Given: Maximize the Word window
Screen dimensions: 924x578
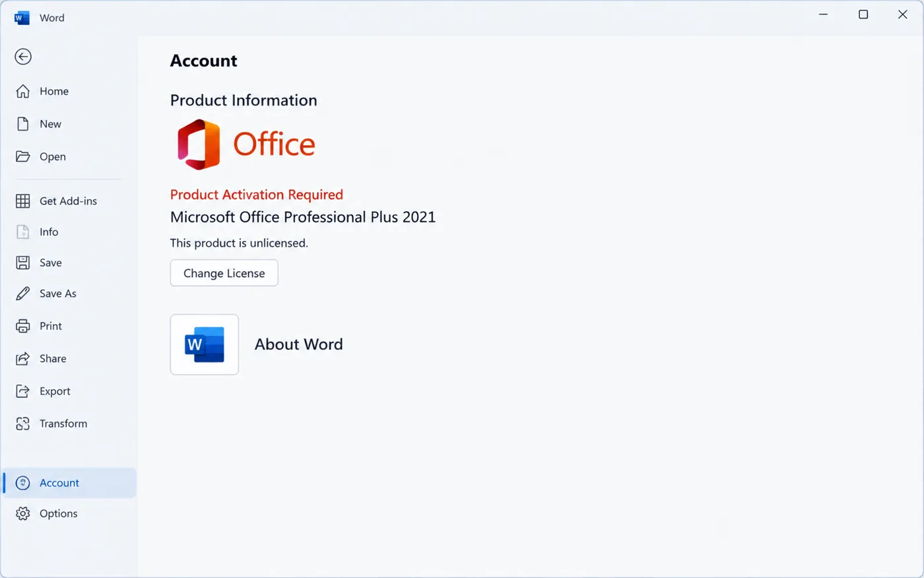Looking at the screenshot, I should pyautogui.click(x=863, y=15).
